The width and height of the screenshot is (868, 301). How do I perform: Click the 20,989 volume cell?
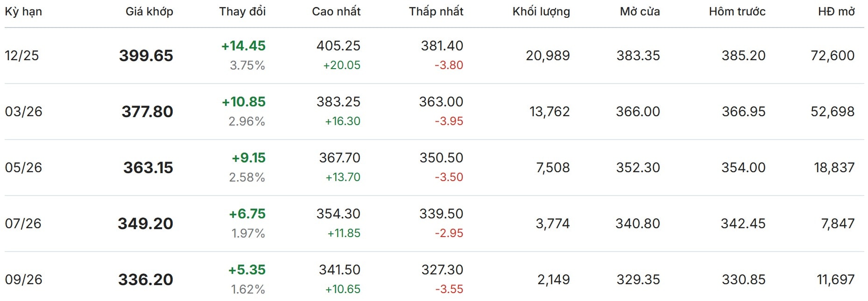548,56
